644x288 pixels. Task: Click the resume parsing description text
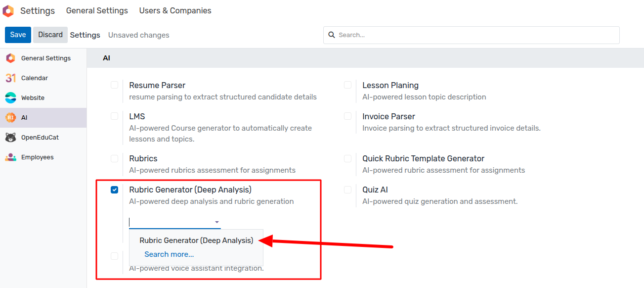pyautogui.click(x=223, y=97)
